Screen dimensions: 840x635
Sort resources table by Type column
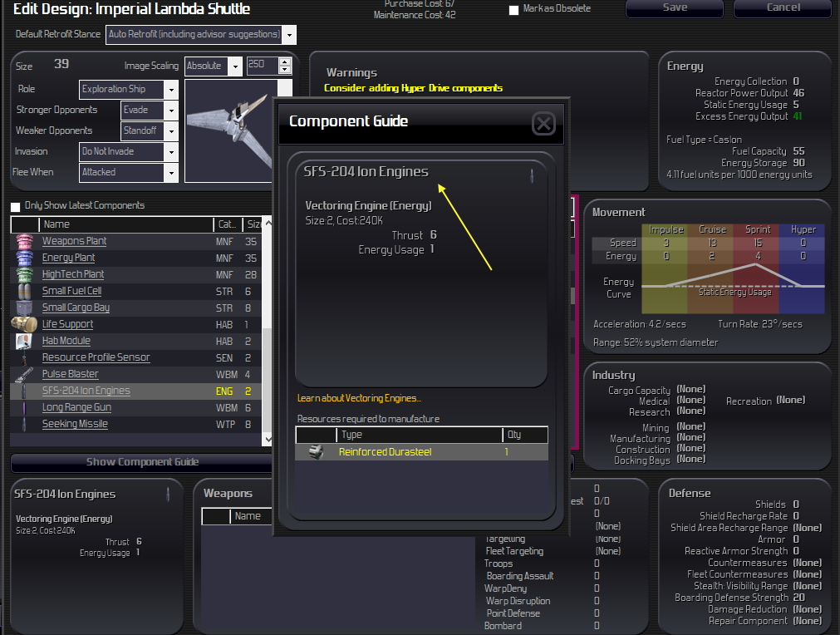pyautogui.click(x=420, y=435)
